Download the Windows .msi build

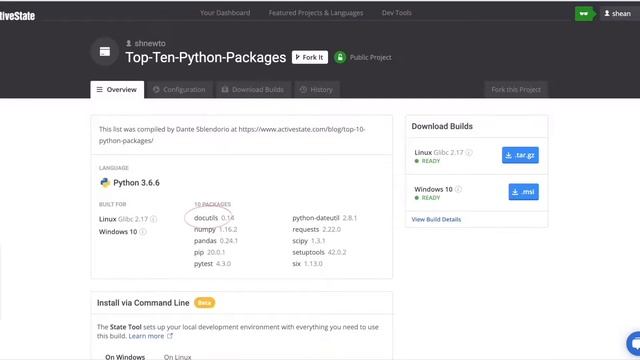(523, 192)
